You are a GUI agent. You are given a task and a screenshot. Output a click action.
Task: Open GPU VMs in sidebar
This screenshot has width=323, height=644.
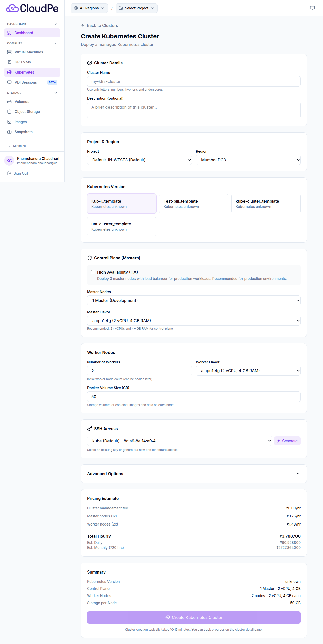32,62
